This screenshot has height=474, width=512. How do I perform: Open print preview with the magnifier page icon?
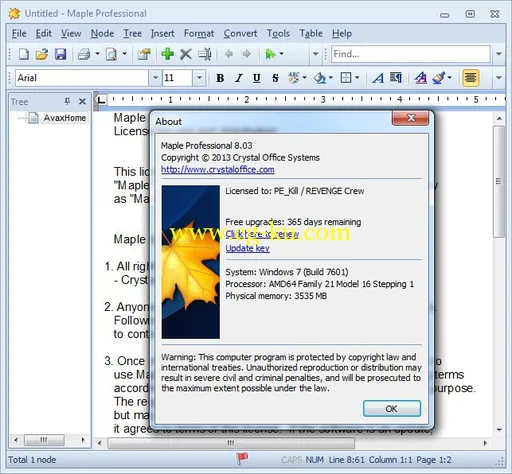[x=111, y=54]
